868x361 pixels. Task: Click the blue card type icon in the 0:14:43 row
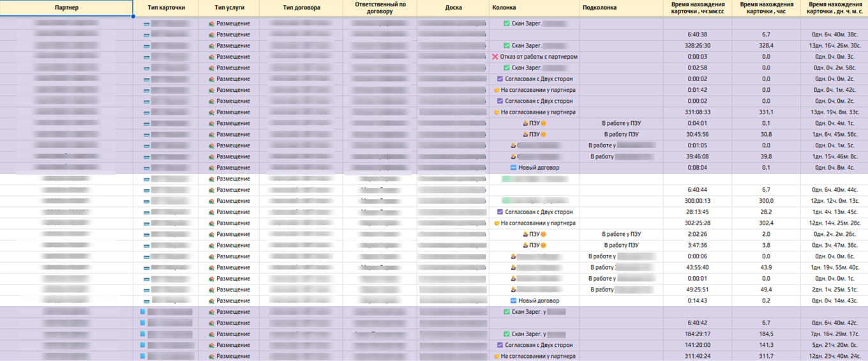(x=146, y=301)
